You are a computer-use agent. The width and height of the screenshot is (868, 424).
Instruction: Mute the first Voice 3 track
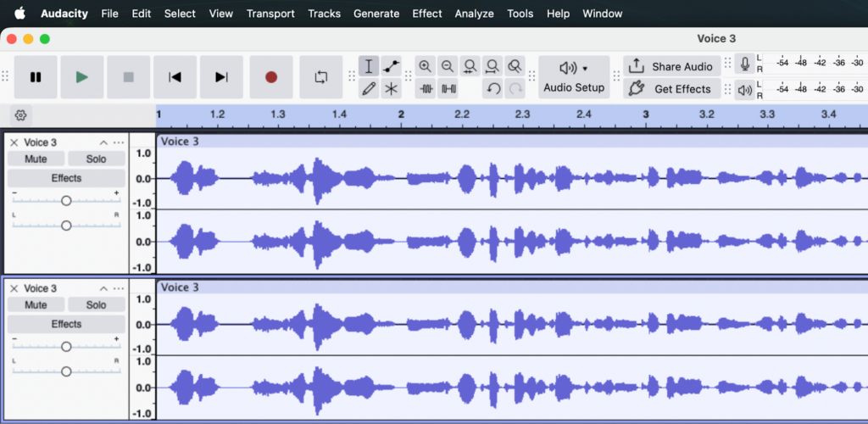pos(36,159)
